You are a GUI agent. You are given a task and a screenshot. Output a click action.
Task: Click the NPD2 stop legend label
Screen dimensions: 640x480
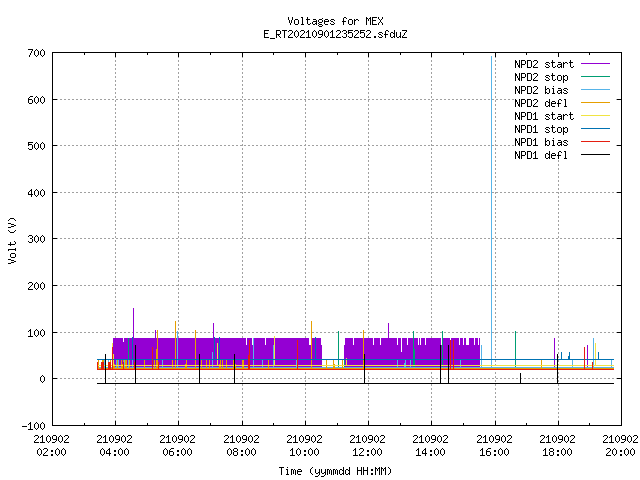pyautogui.click(x=541, y=77)
